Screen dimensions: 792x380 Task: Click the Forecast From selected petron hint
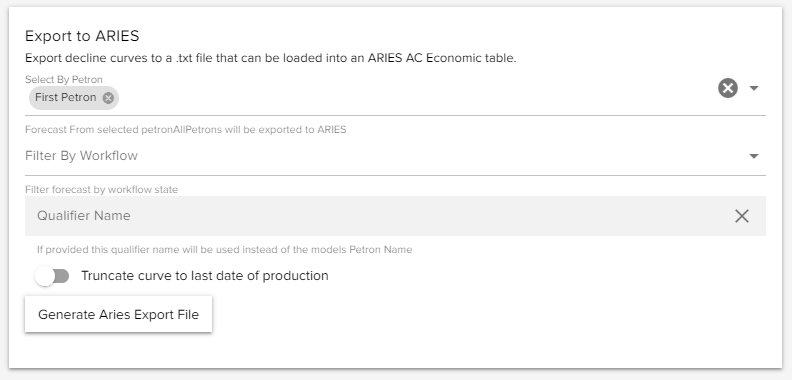(185, 130)
